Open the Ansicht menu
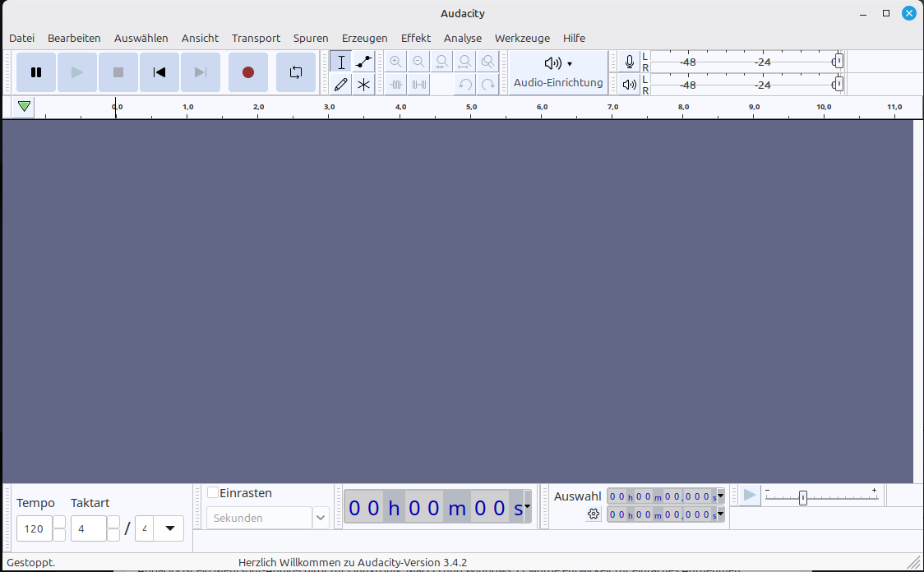This screenshot has height=572, width=924. coord(200,39)
